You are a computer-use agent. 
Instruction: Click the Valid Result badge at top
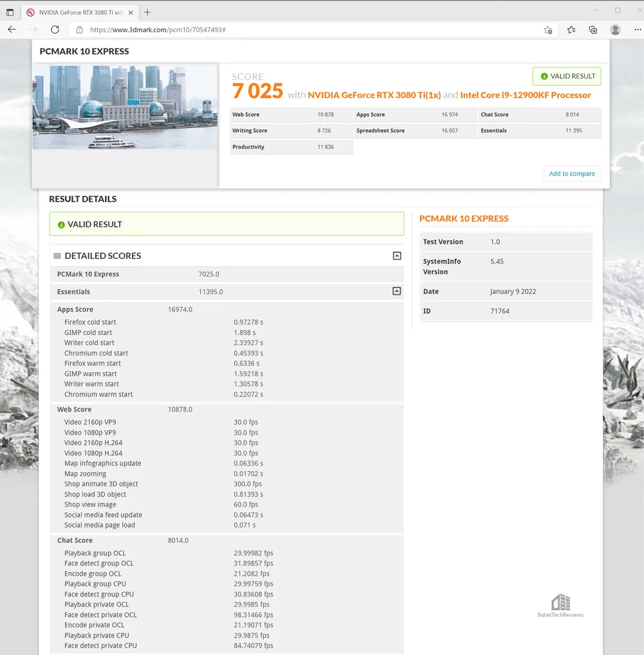click(x=567, y=76)
